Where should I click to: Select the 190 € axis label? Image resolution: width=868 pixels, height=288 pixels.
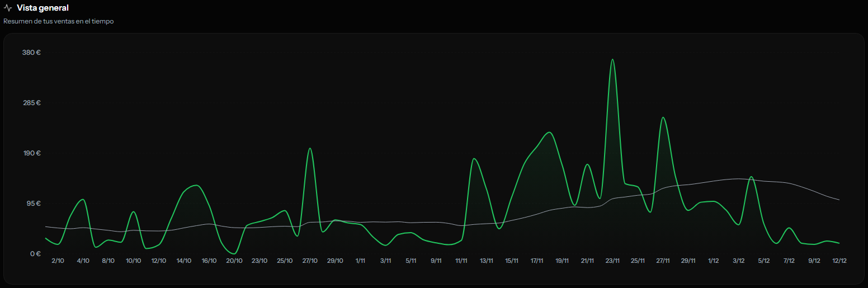click(x=31, y=153)
